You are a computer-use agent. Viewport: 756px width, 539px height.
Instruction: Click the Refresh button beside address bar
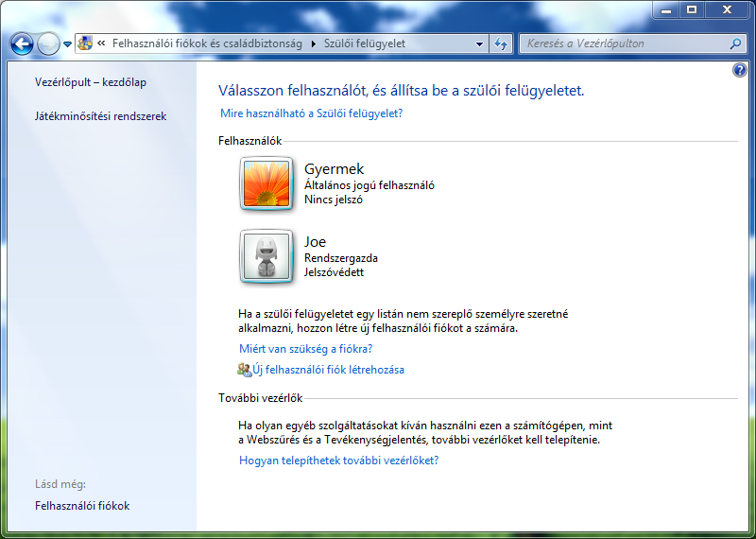coord(501,43)
